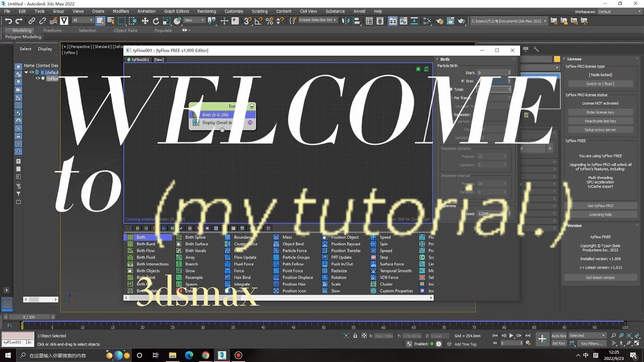Toggle the Percent Snap tool
The width and height of the screenshot is (644, 362).
(269, 21)
